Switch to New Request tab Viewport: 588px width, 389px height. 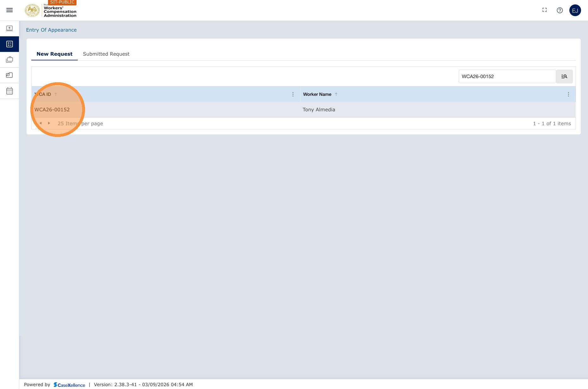point(54,54)
